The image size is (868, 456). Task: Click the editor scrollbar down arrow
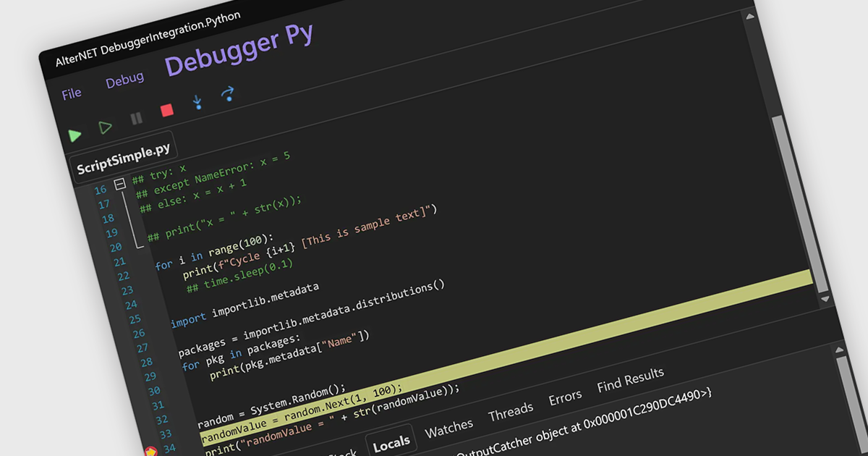point(824,298)
